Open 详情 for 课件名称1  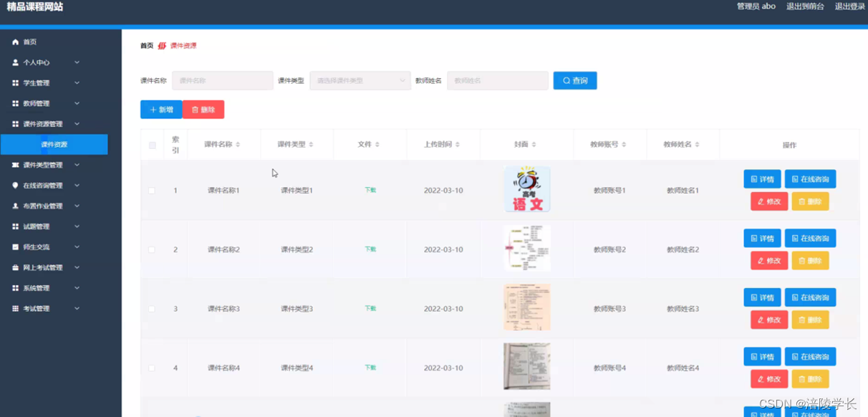pos(762,179)
